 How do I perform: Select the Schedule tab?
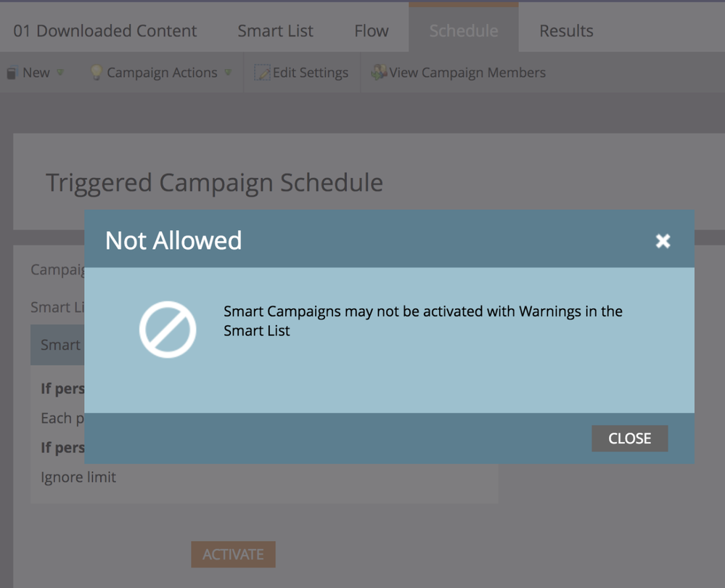coord(463,30)
